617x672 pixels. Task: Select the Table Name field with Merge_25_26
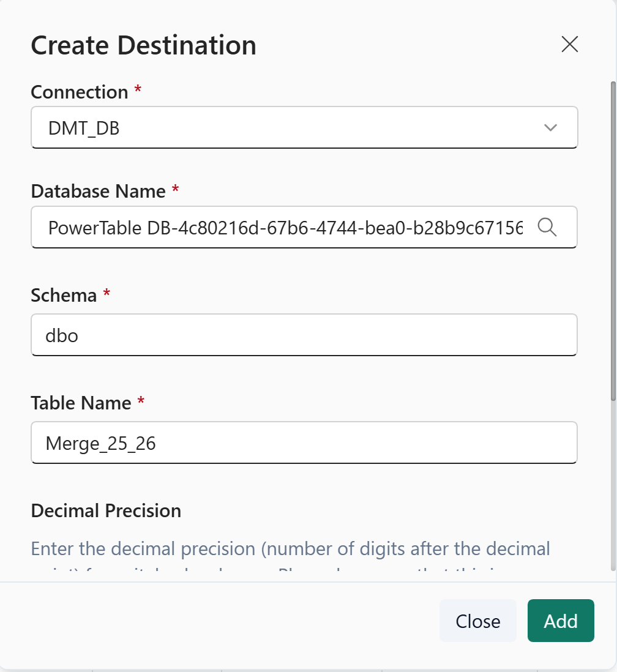[x=304, y=442]
